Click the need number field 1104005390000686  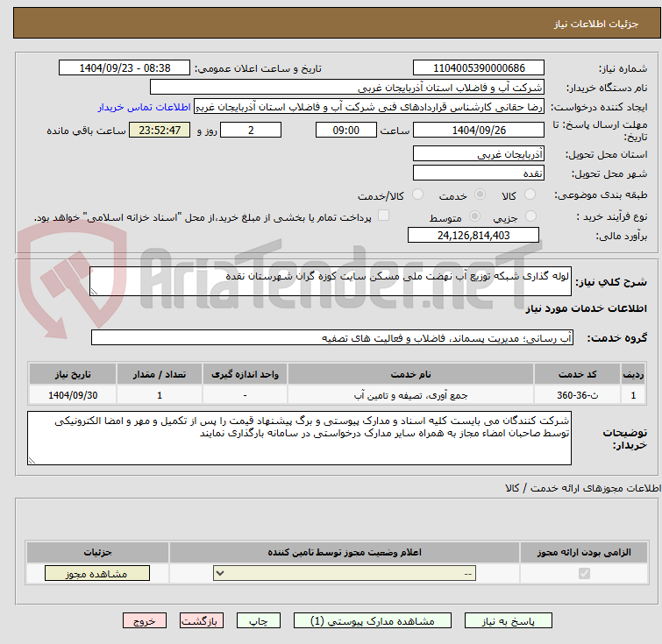click(x=479, y=68)
